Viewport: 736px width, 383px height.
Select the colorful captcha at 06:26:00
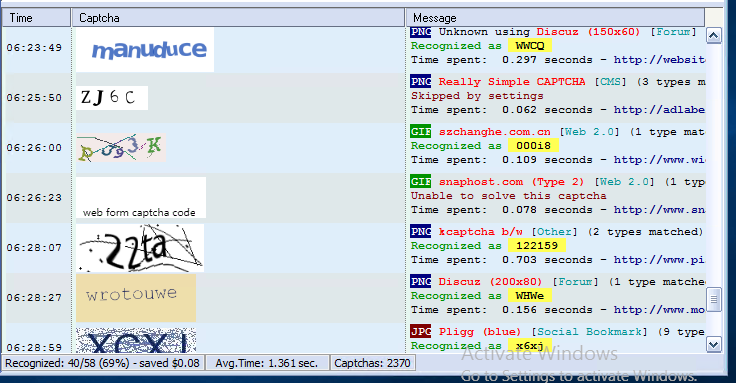pos(121,148)
